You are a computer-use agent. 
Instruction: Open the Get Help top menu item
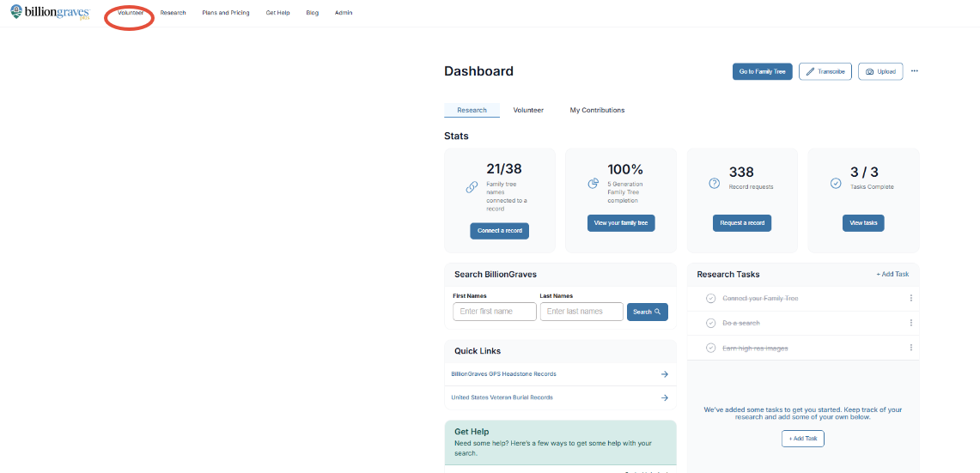click(277, 13)
